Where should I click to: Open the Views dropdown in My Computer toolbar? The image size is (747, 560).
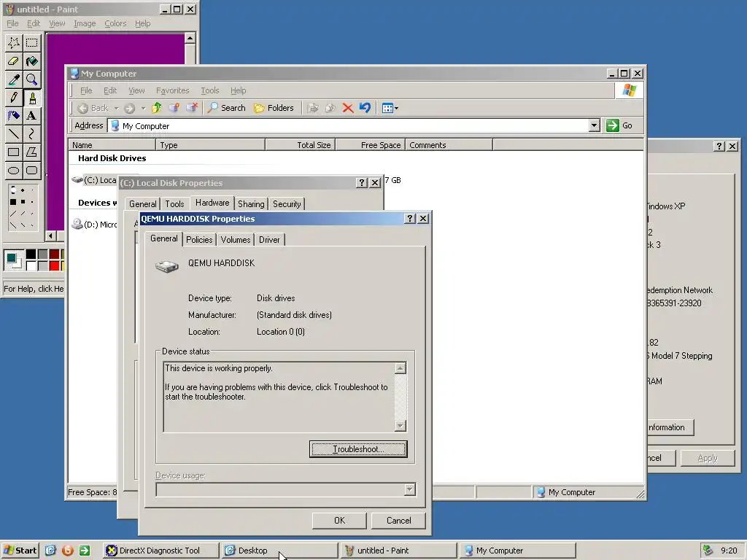(x=390, y=108)
